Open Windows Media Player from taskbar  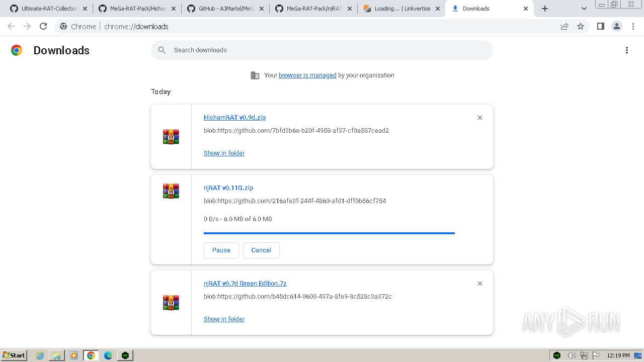74,355
